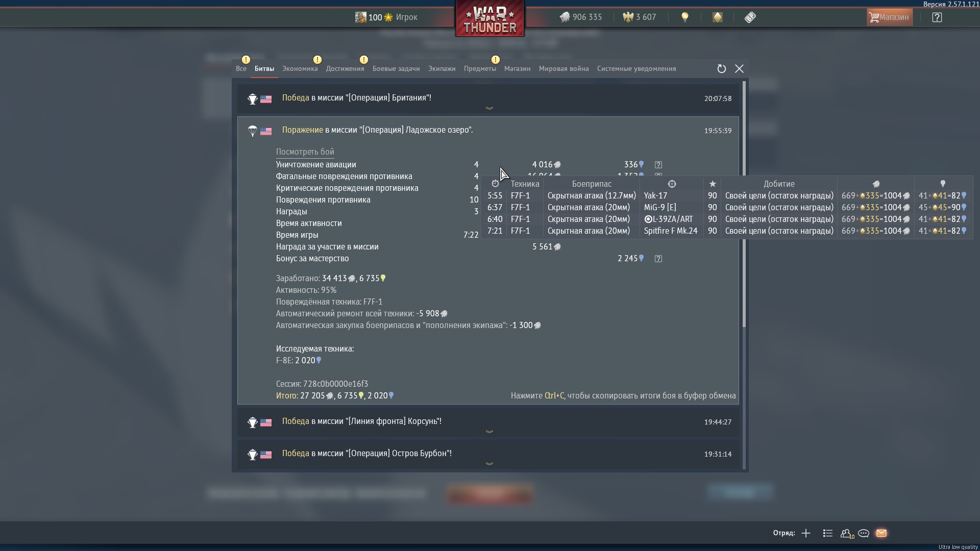Open the Достижения tab
This screenshot has height=551, width=980.
point(345,69)
